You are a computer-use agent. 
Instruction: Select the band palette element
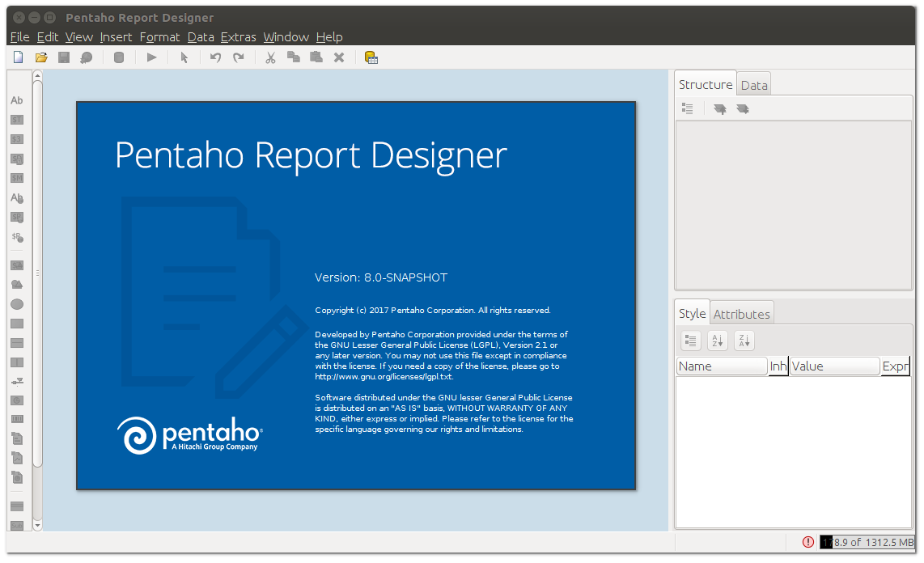click(17, 506)
